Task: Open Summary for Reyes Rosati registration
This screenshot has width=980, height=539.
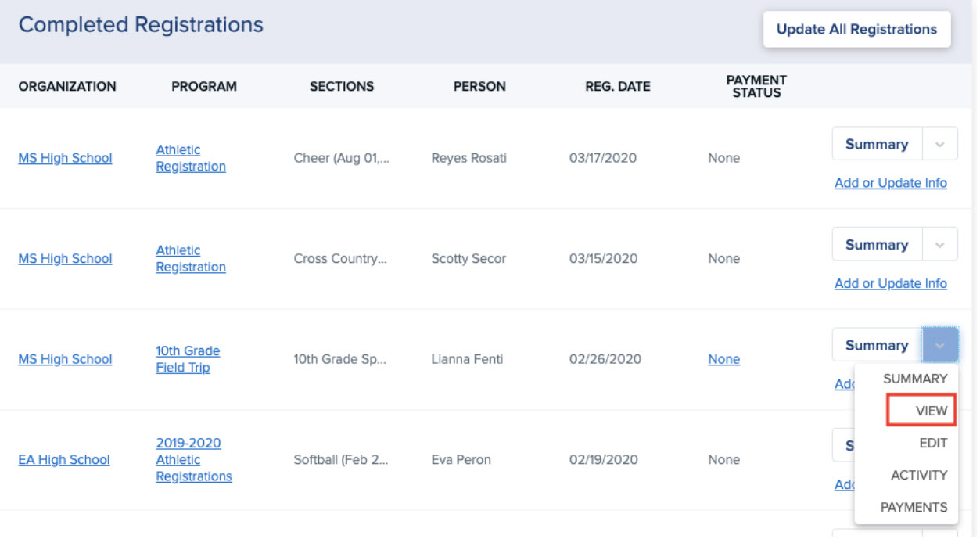Action: [877, 145]
